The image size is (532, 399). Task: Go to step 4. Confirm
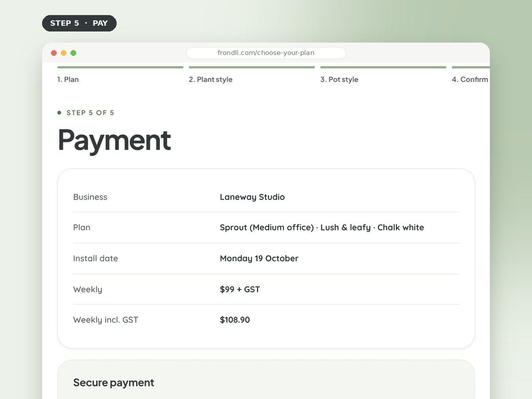[x=471, y=75]
